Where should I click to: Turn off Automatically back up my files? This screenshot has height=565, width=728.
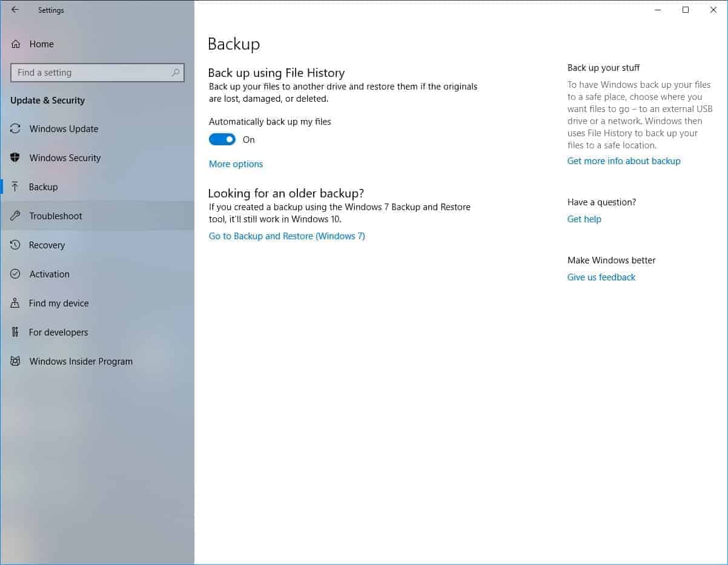click(x=222, y=140)
